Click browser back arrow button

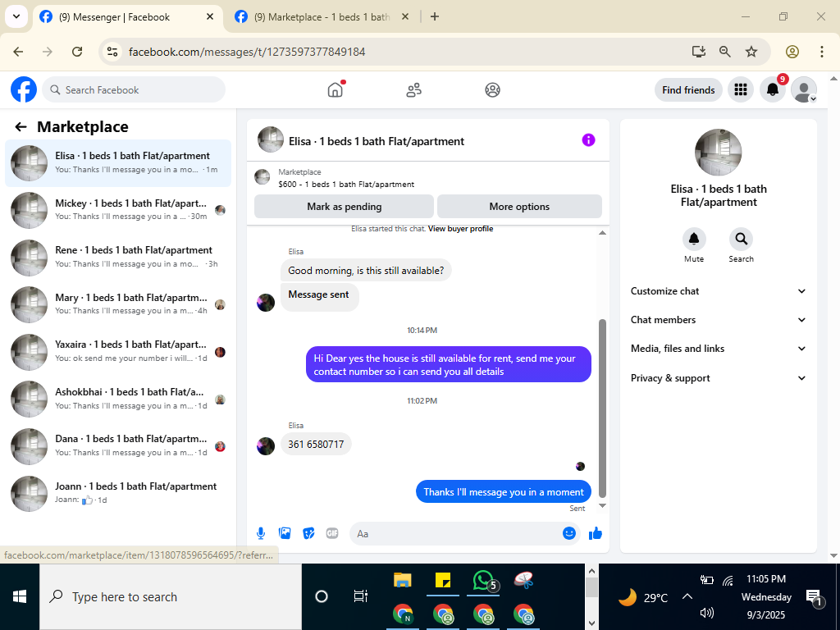pyautogui.click(x=18, y=52)
